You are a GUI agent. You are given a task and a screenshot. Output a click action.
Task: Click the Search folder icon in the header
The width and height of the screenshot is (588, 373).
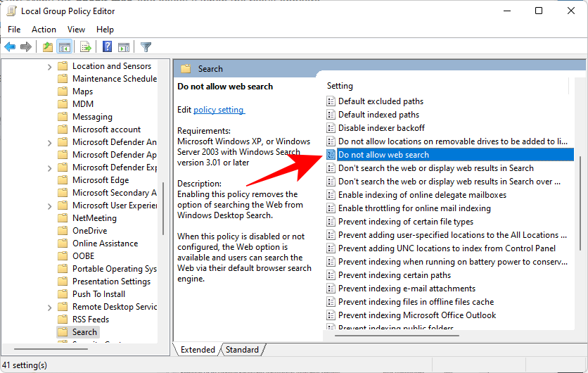tap(186, 69)
